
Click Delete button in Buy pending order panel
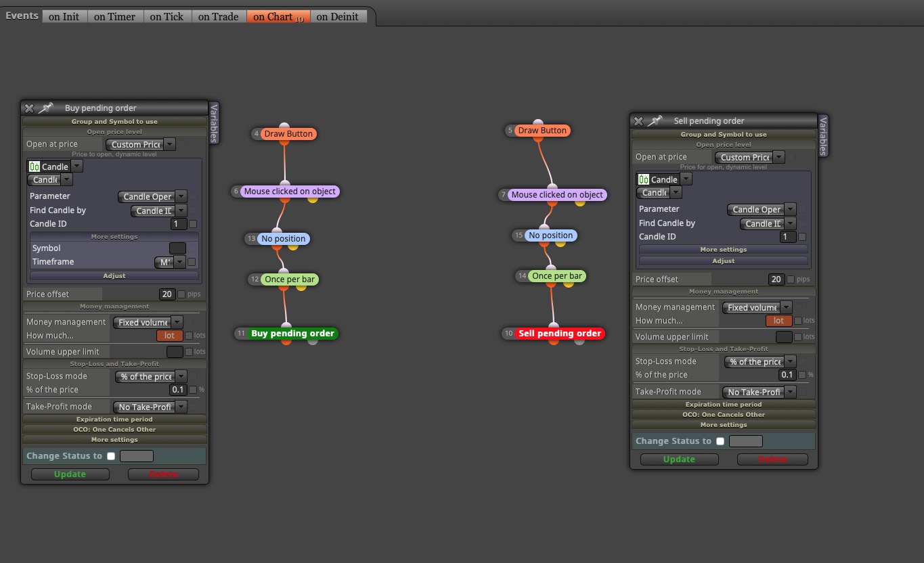click(163, 474)
